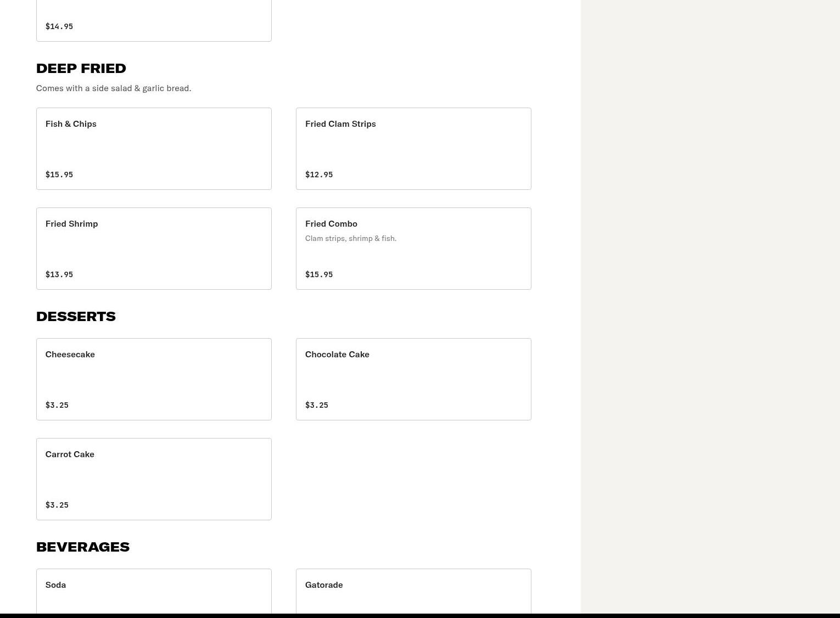Click the Beverages section heading

point(83,547)
